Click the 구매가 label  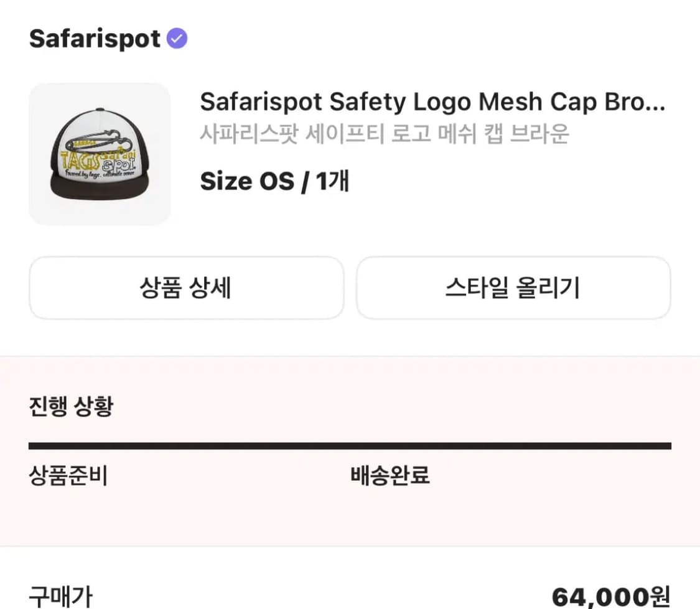click(57, 596)
